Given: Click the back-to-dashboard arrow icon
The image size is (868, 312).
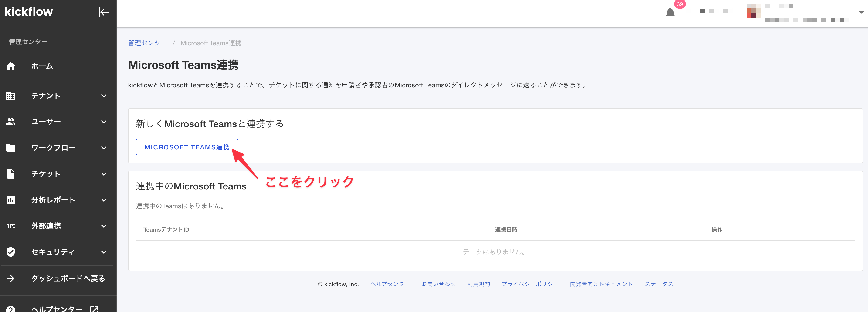Looking at the screenshot, I should pyautogui.click(x=11, y=278).
